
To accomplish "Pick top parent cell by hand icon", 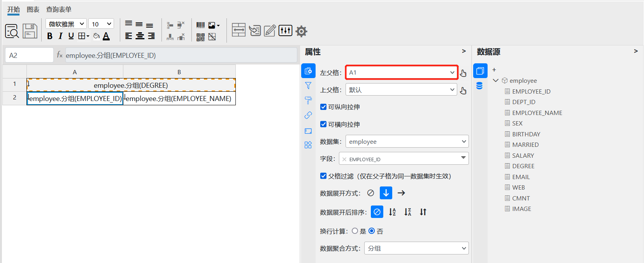I will pyautogui.click(x=463, y=90).
